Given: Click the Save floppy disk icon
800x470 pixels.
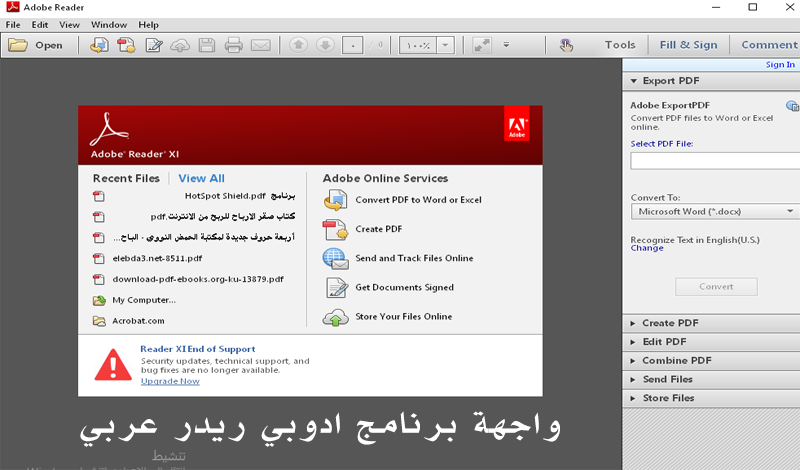Looking at the screenshot, I should pos(207,45).
